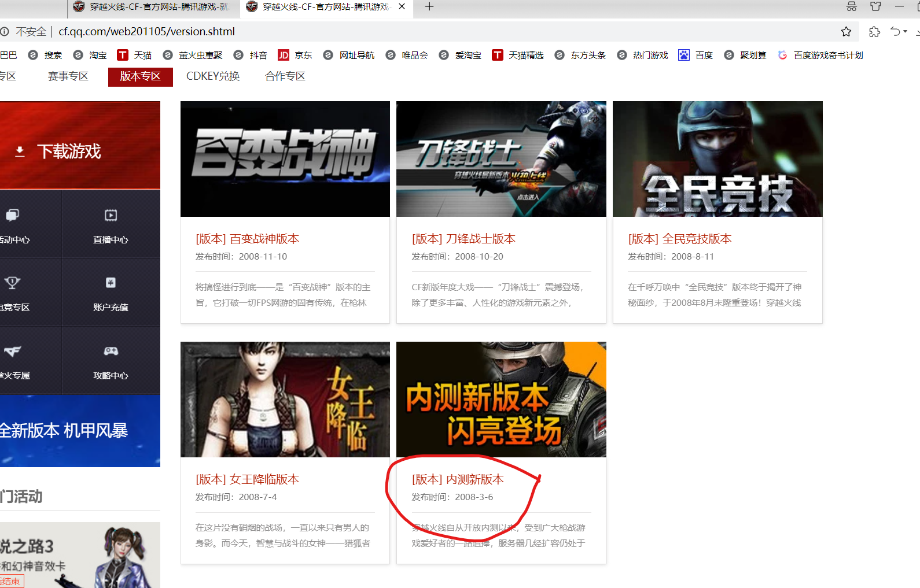Open the 淘宝 bookmark
Image resolution: width=920 pixels, height=588 pixels.
[x=90, y=55]
